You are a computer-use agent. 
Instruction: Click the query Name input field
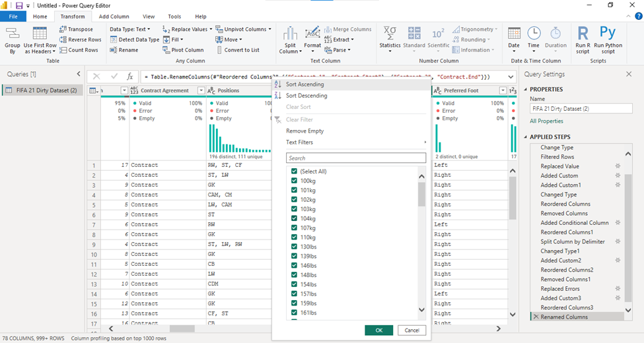pyautogui.click(x=581, y=109)
